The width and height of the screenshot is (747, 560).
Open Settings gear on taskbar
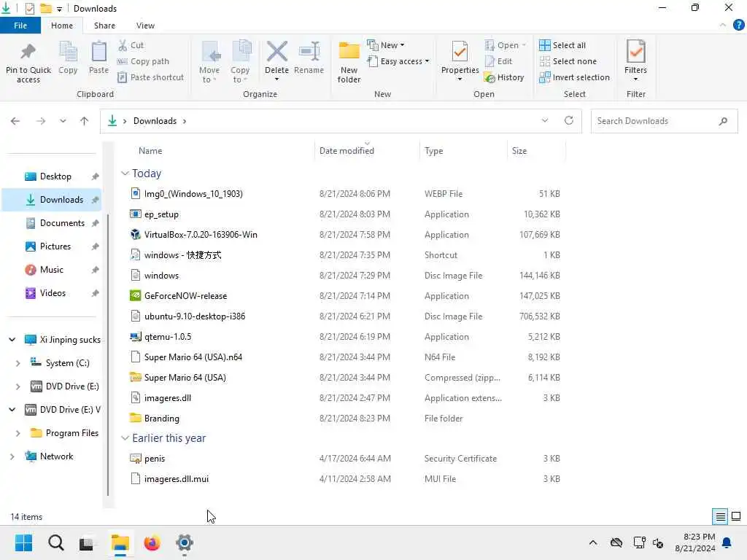pos(185,542)
